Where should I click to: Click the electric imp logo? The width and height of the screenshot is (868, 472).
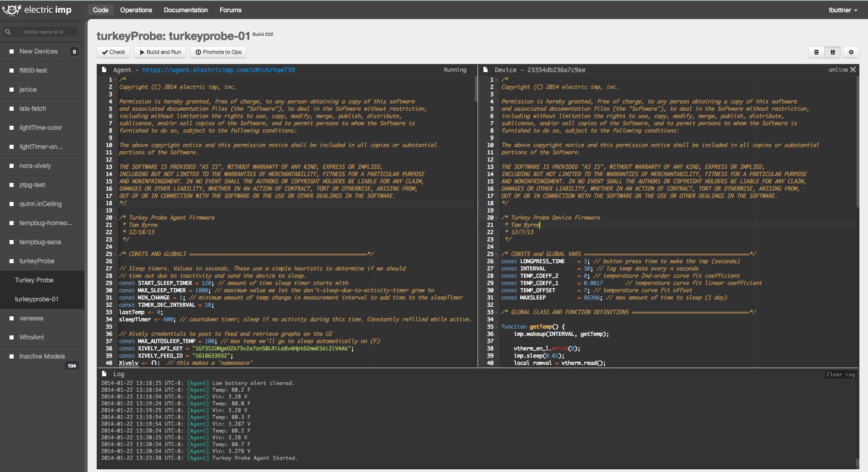(37, 10)
